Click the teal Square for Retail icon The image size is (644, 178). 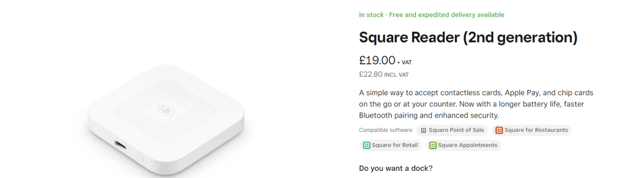click(x=366, y=145)
